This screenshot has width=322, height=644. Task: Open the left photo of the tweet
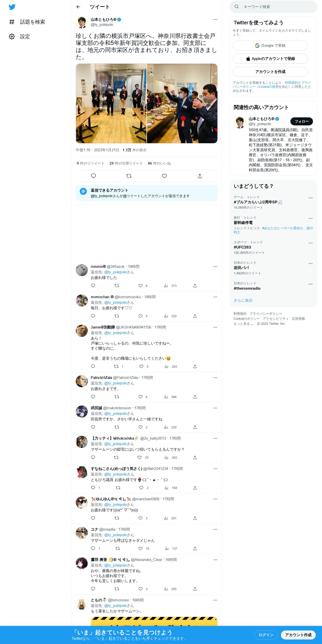coord(111,103)
